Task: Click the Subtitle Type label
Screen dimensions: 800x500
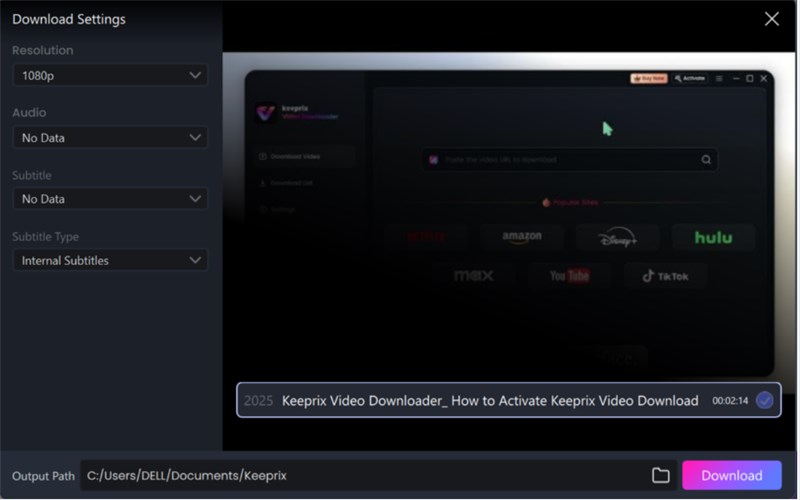Action: (45, 237)
